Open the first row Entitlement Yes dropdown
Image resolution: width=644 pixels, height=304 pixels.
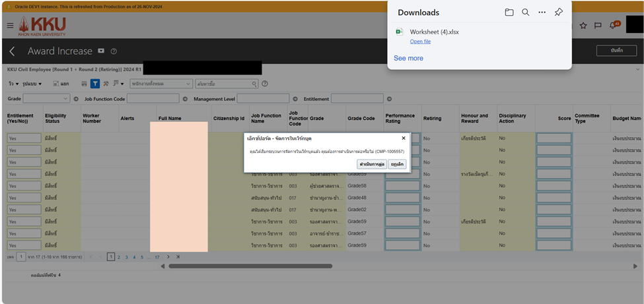[x=24, y=138]
